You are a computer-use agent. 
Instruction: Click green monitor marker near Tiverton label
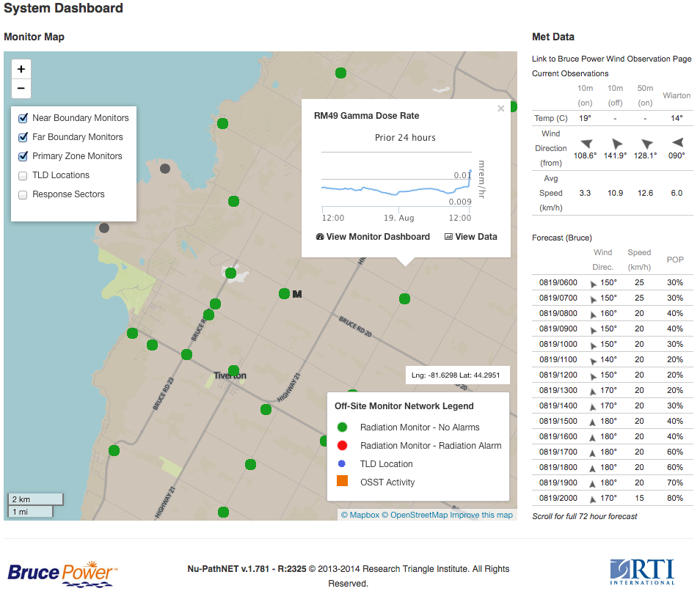tap(233, 370)
